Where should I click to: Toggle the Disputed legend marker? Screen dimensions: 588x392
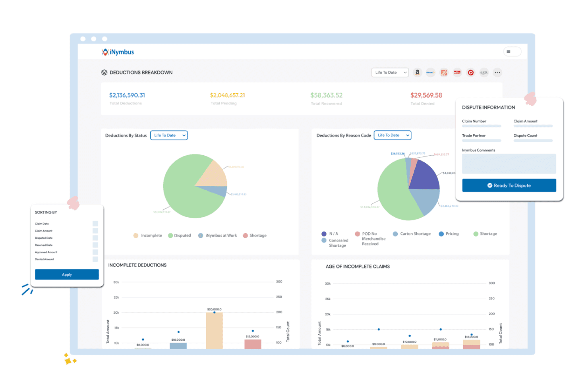[x=170, y=236]
